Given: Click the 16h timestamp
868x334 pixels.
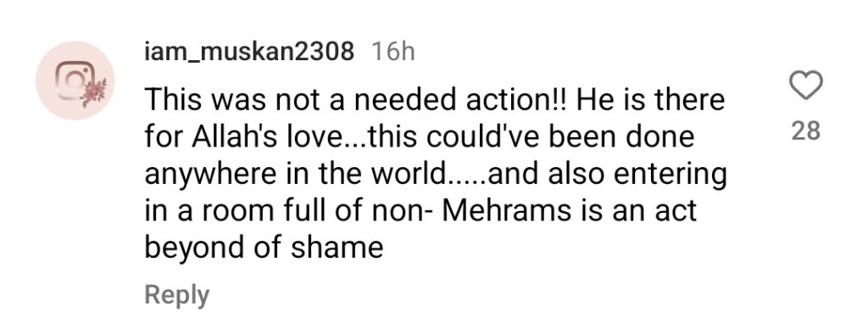Looking at the screenshot, I should coord(393,52).
